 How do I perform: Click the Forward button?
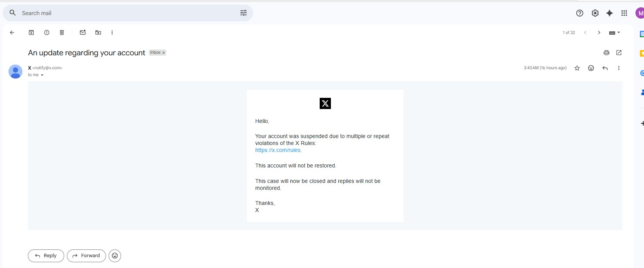pyautogui.click(x=86, y=256)
